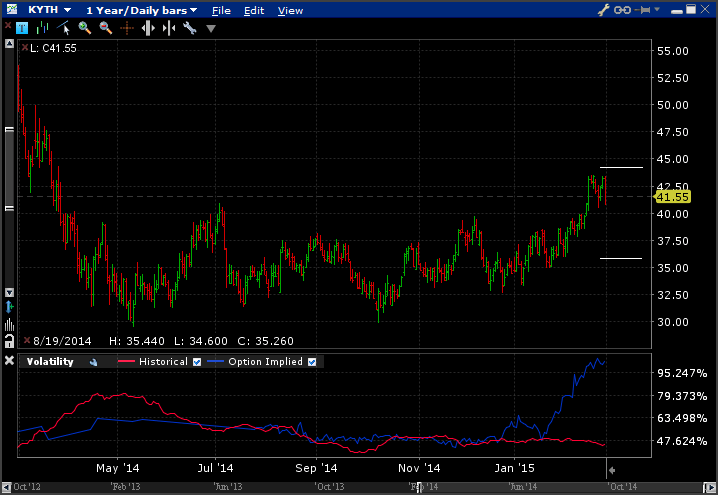718x495 pixels.
Task: Open the title bar configuration wrench
Action: pyautogui.click(x=604, y=10)
